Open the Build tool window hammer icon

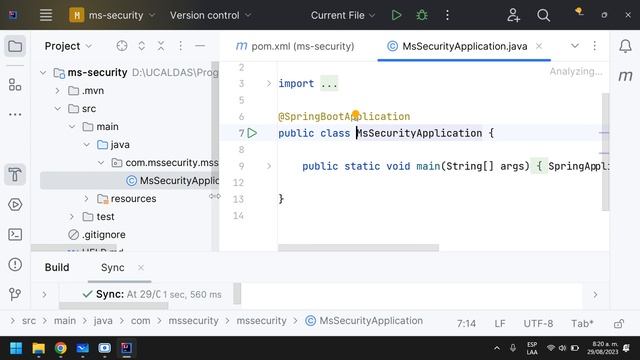tap(15, 175)
